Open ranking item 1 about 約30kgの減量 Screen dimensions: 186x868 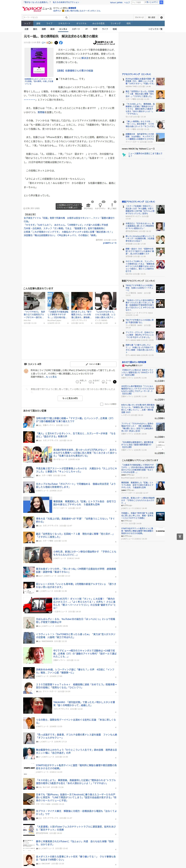point(140,81)
